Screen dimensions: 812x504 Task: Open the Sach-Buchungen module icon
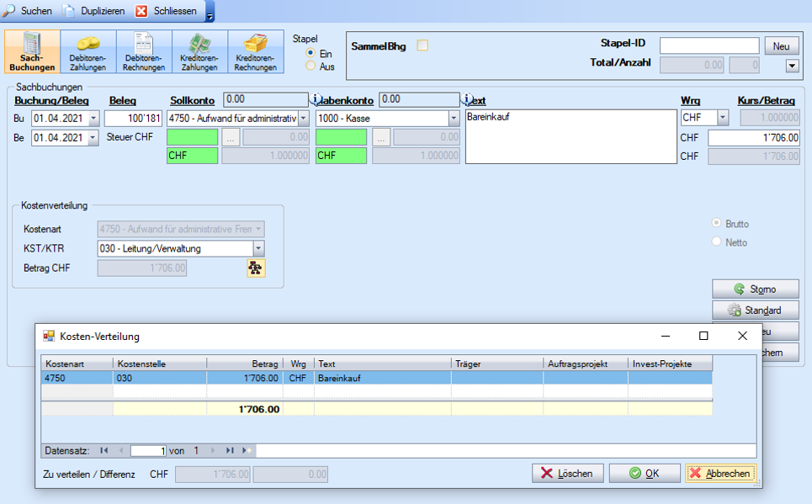click(33, 52)
